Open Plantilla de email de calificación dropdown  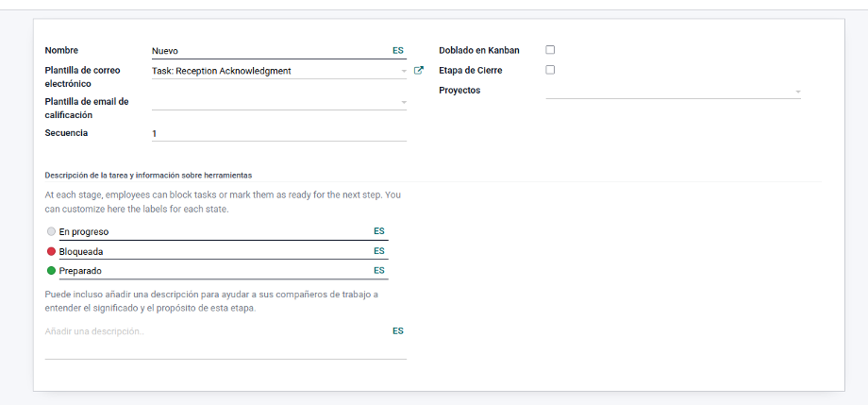[404, 103]
